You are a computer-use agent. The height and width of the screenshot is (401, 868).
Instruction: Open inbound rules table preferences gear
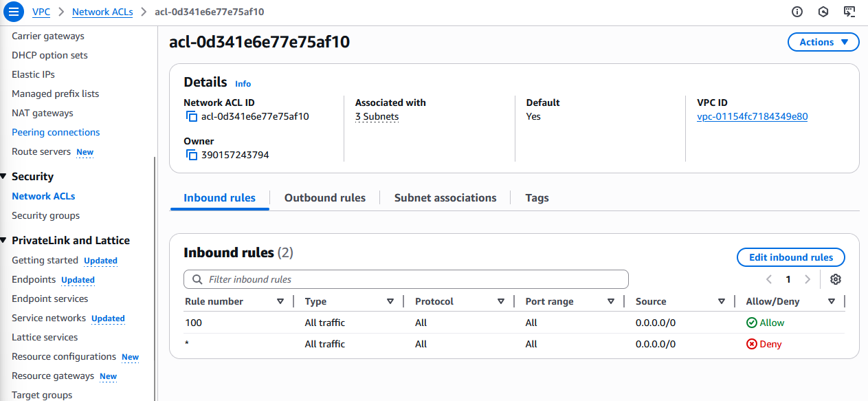835,279
